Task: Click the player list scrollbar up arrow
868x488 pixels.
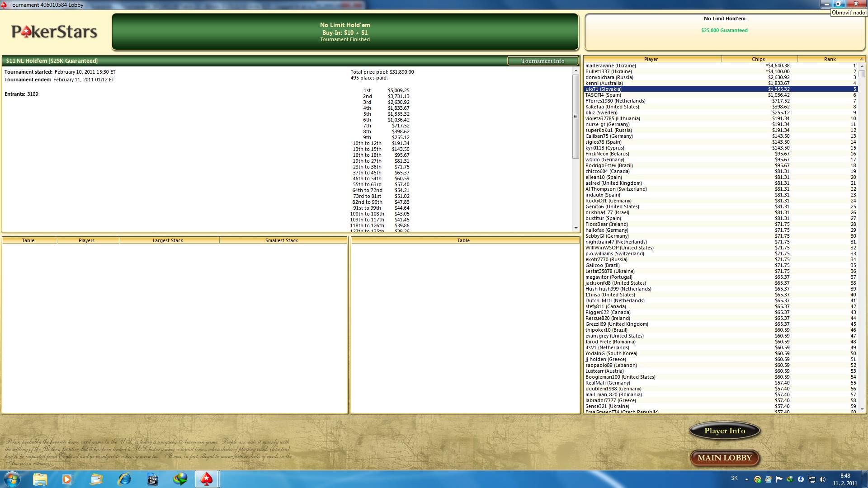Action: [862, 66]
